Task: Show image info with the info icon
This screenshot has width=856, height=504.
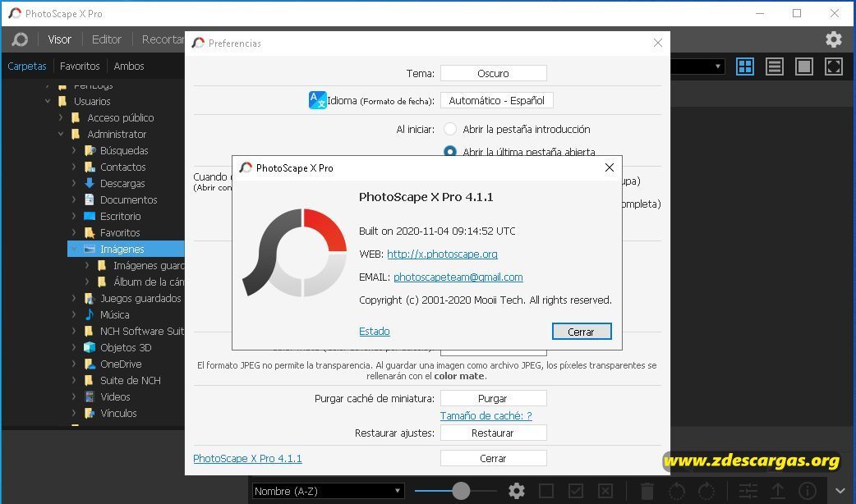Action: tap(808, 491)
